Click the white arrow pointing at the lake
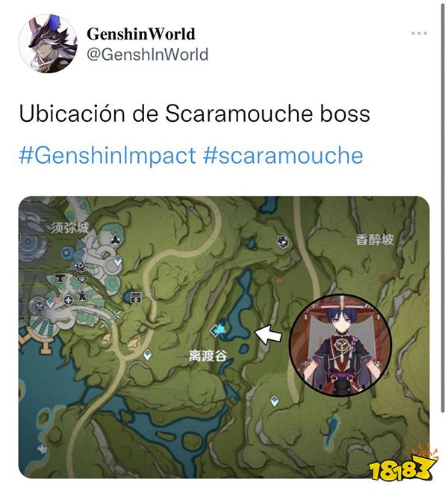 pyautogui.click(x=268, y=335)
